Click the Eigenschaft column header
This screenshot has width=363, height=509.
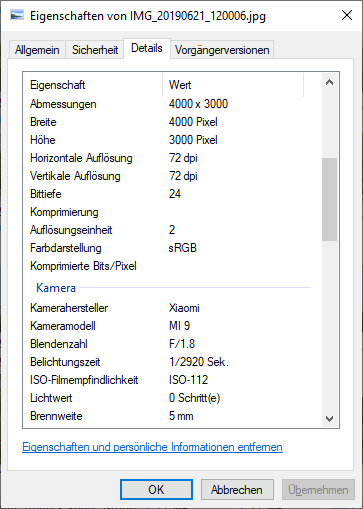point(93,85)
